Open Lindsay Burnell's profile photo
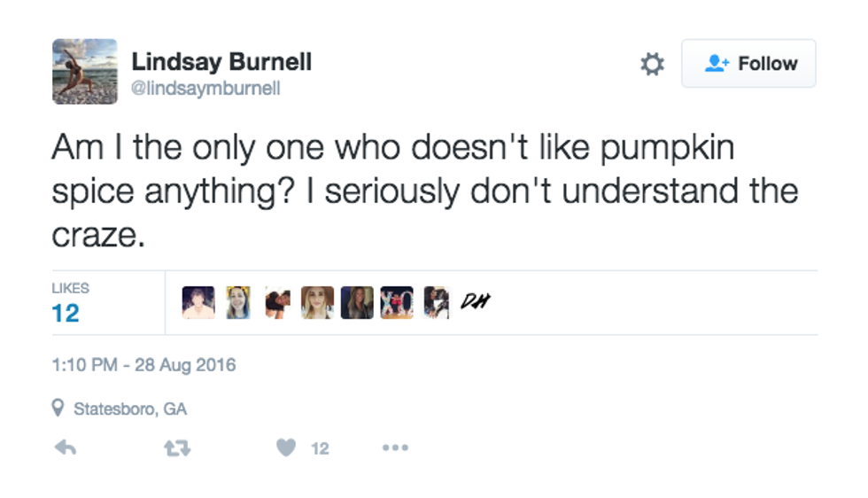This screenshot has height=498, width=868. pos(85,72)
